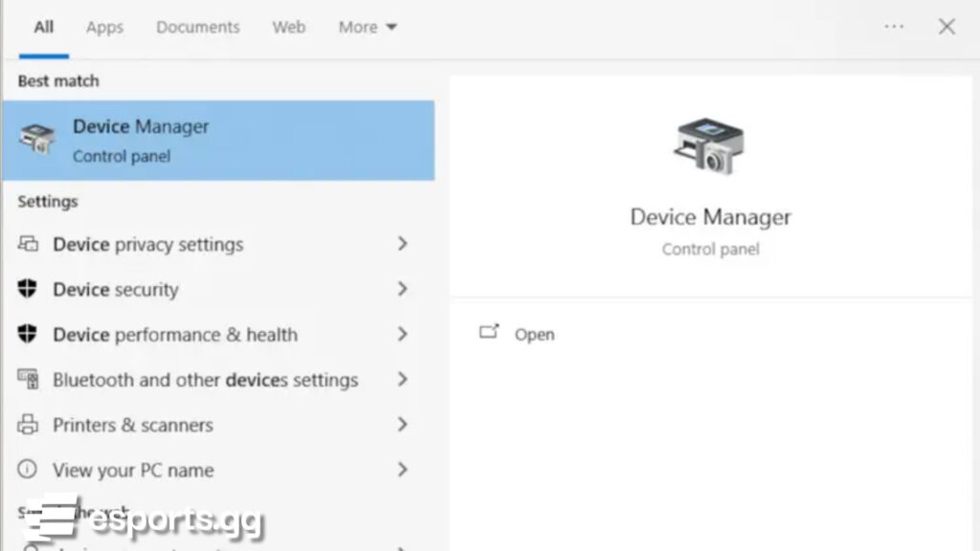
Task: Open the More filter dropdown
Action: pyautogui.click(x=367, y=27)
